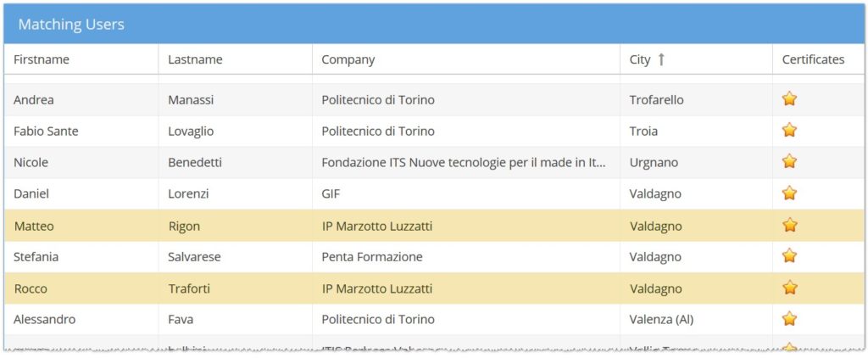The width and height of the screenshot is (868, 358).
Task: Click the Valenza (Al) city cell
Action: pyautogui.click(x=661, y=320)
